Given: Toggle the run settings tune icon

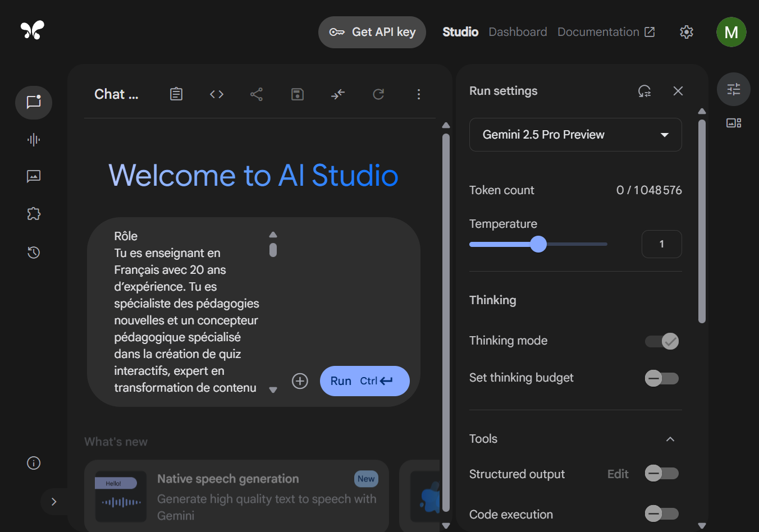Looking at the screenshot, I should (x=734, y=89).
